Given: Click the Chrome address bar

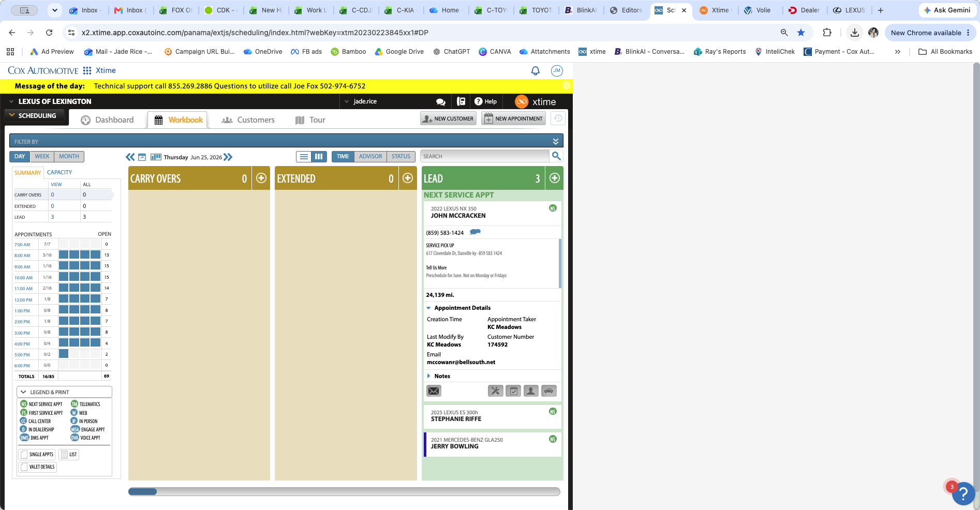Looking at the screenshot, I should click(x=424, y=33).
